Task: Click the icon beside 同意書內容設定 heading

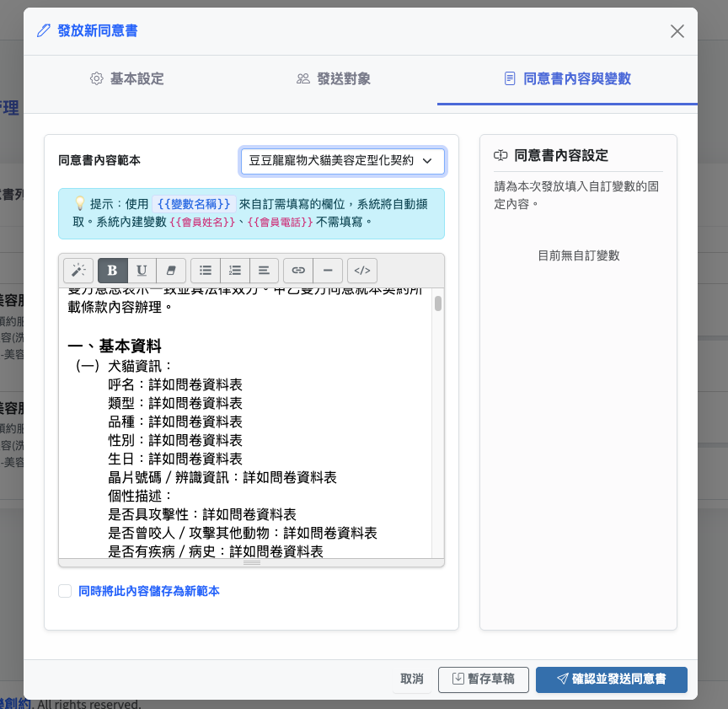Action: [x=500, y=155]
